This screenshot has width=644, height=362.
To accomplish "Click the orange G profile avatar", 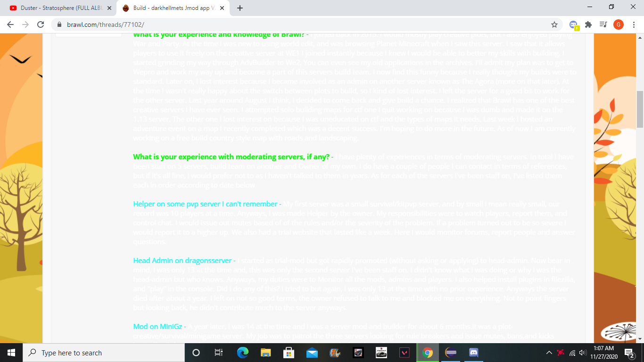I will (618, 25).
